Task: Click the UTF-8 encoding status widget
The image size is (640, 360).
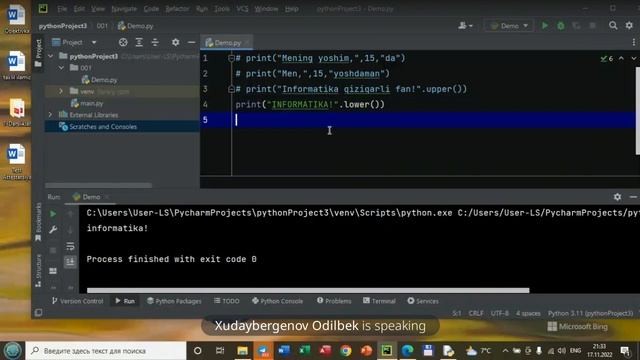Action: (500, 313)
